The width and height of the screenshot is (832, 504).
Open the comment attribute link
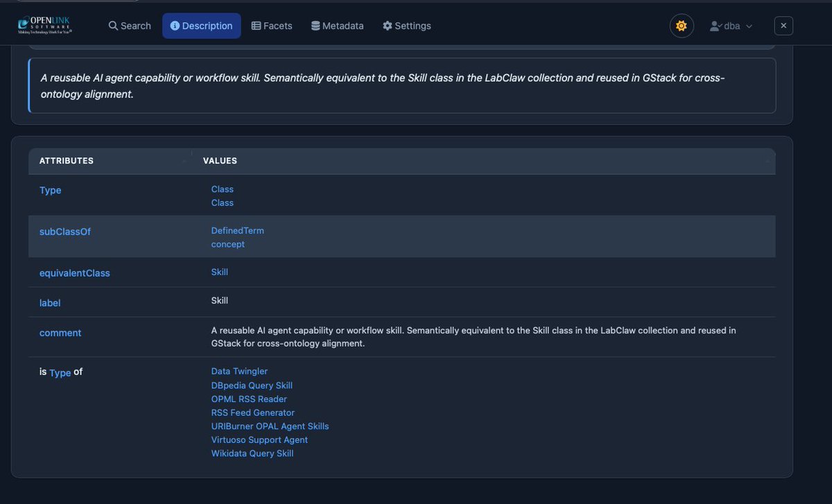click(x=60, y=333)
